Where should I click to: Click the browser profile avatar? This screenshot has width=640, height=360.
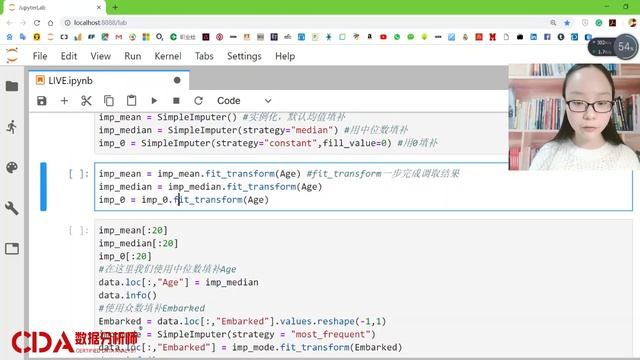coord(633,23)
